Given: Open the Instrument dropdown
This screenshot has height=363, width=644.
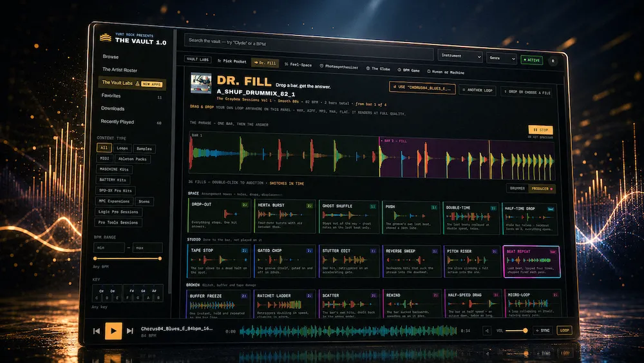Looking at the screenshot, I should tap(460, 56).
